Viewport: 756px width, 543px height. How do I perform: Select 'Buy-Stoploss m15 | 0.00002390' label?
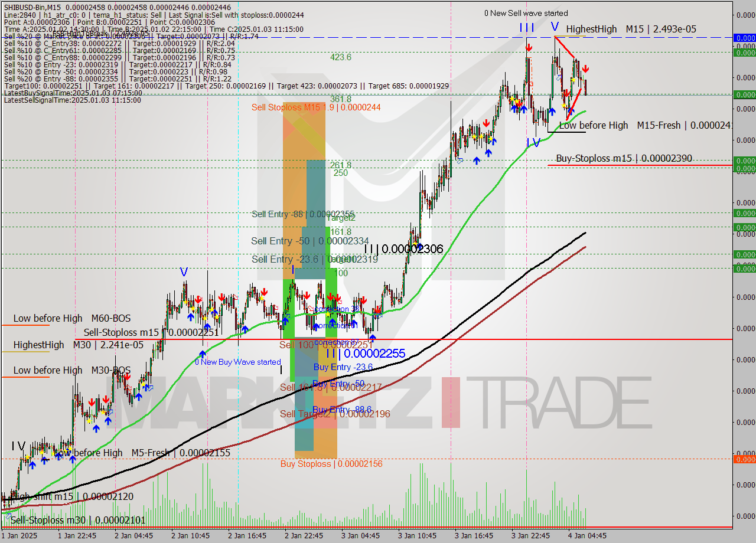624,158
